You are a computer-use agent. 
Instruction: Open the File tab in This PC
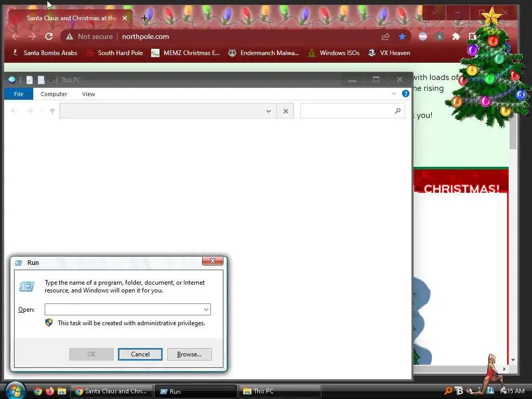(x=19, y=94)
